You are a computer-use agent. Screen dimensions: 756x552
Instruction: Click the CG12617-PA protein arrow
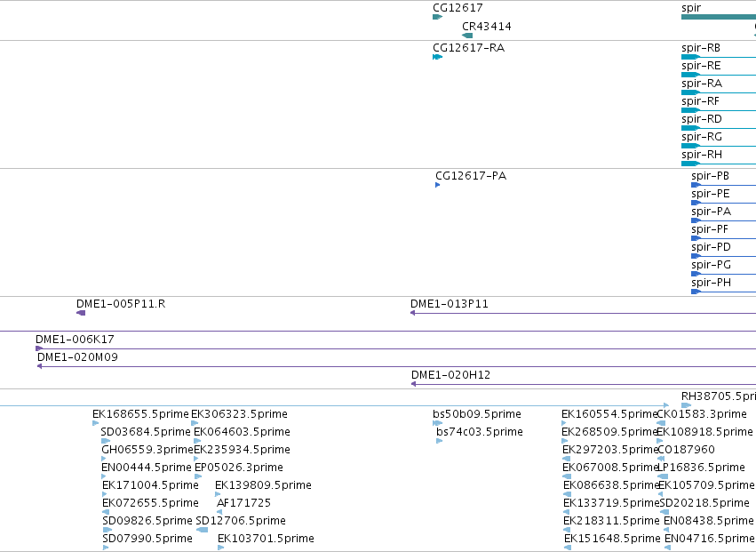click(x=437, y=185)
